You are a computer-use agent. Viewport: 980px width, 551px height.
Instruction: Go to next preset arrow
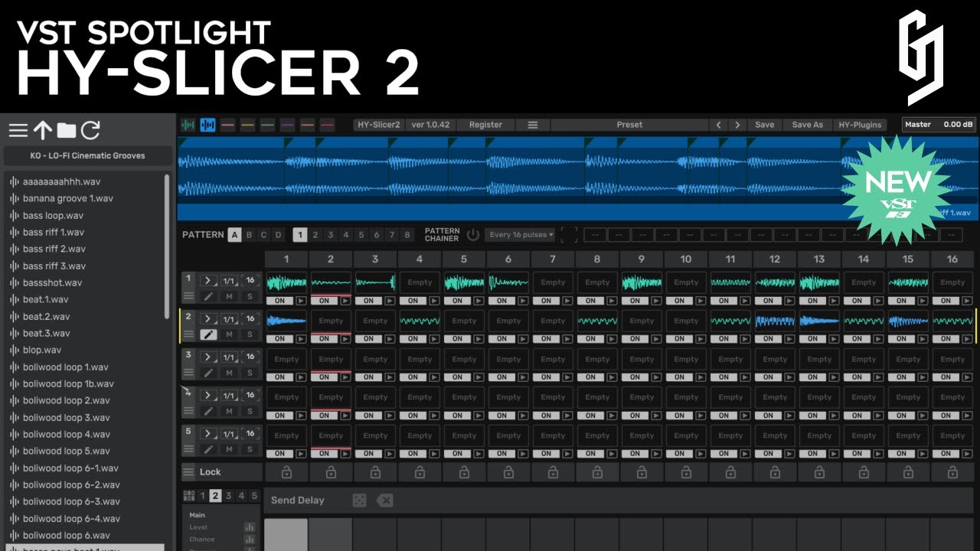coord(737,125)
